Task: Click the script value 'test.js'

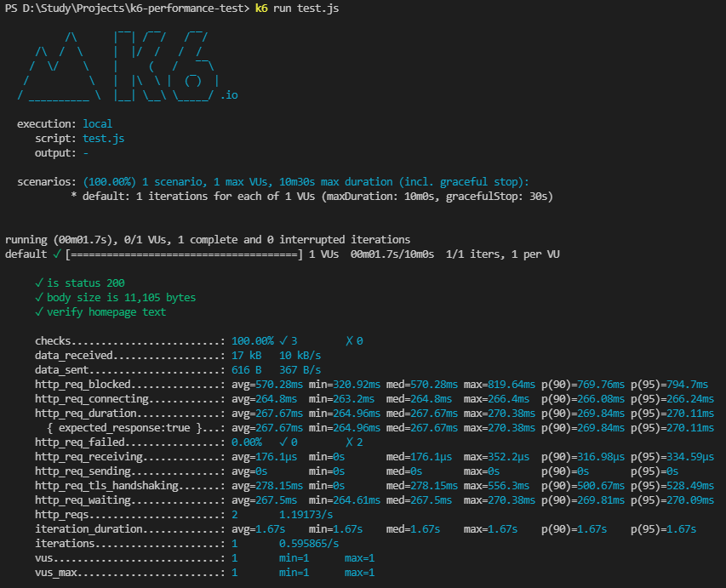Action: [x=103, y=139]
